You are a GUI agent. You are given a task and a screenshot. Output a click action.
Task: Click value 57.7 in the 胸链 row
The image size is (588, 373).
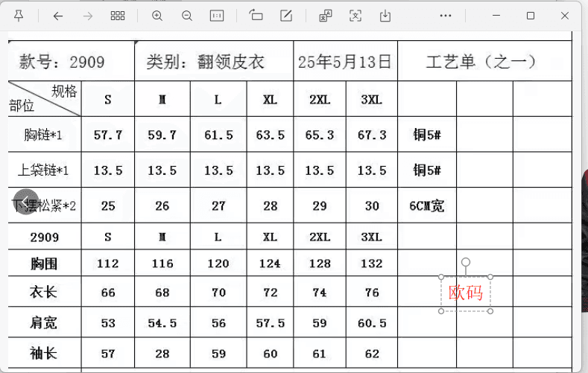coord(108,135)
